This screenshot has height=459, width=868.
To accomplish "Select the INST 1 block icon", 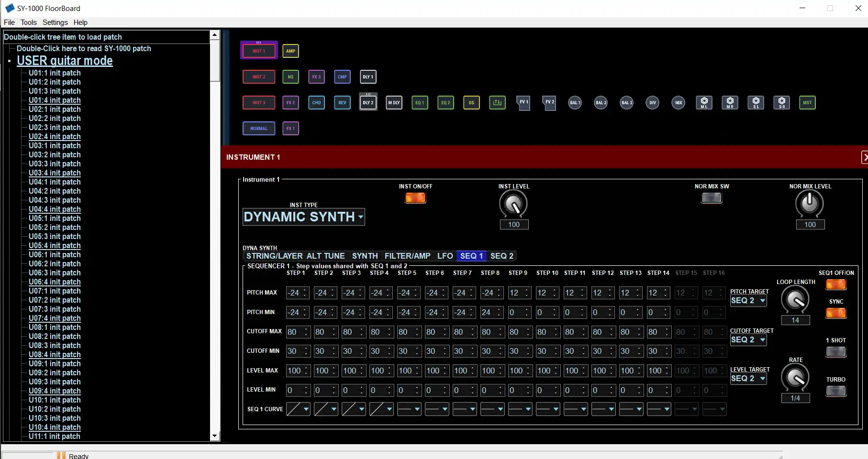I will pos(258,50).
